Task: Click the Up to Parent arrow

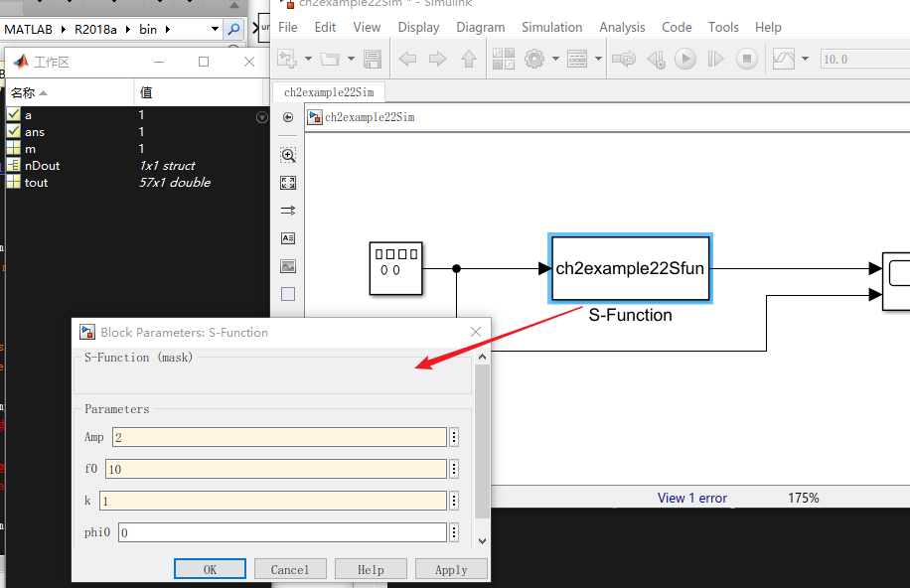Action: 469,59
